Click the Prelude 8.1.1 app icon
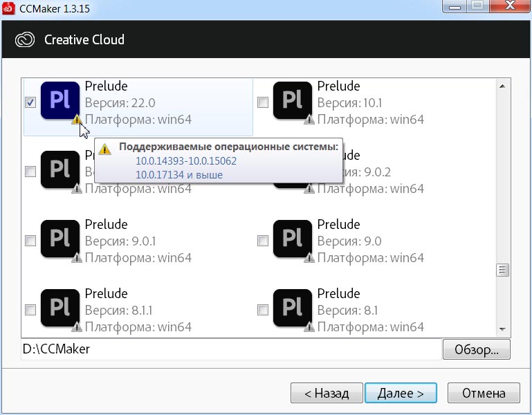This screenshot has width=532, height=415. [x=60, y=308]
